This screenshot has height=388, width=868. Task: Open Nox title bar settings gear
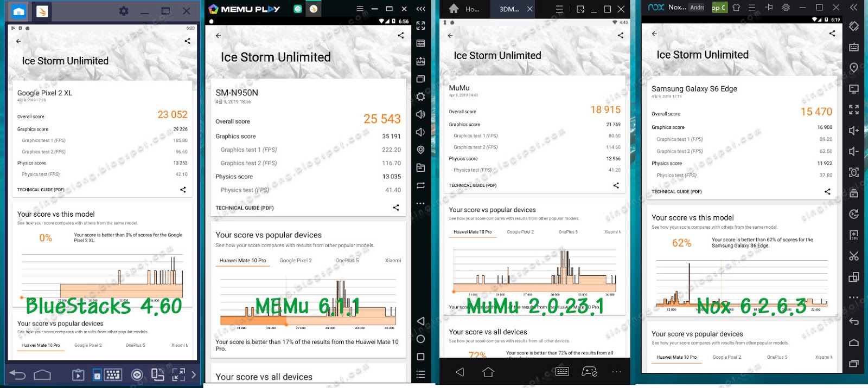click(786, 8)
